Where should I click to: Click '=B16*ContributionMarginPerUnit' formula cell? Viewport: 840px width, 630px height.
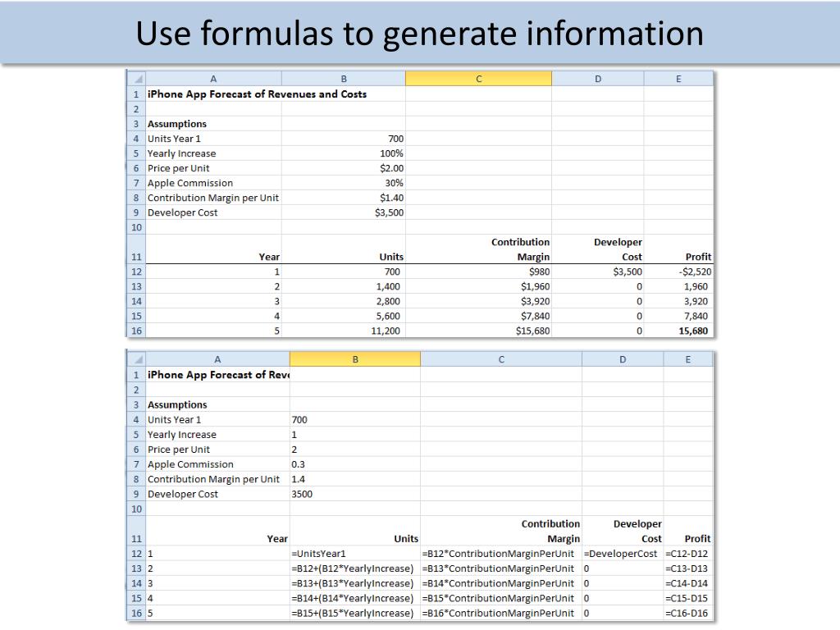[498, 614]
